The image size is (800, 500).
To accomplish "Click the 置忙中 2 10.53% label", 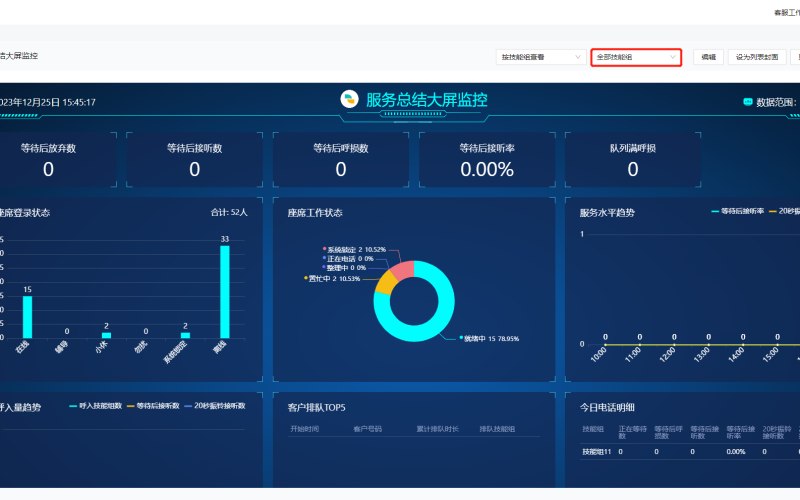I will pyautogui.click(x=334, y=279).
